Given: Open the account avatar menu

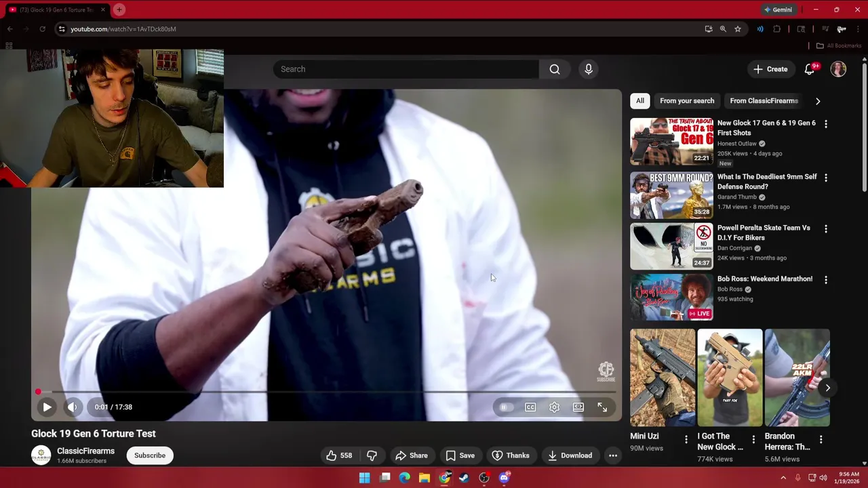Looking at the screenshot, I should (x=839, y=69).
